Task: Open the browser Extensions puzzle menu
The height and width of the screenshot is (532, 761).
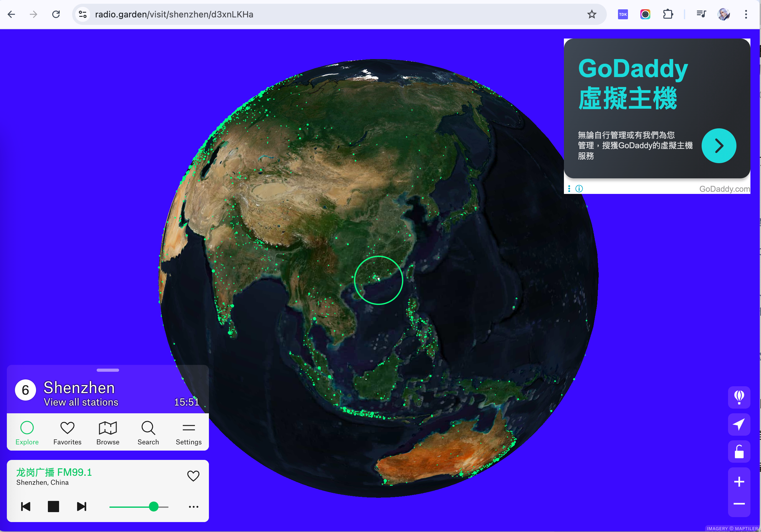Action: pos(667,14)
